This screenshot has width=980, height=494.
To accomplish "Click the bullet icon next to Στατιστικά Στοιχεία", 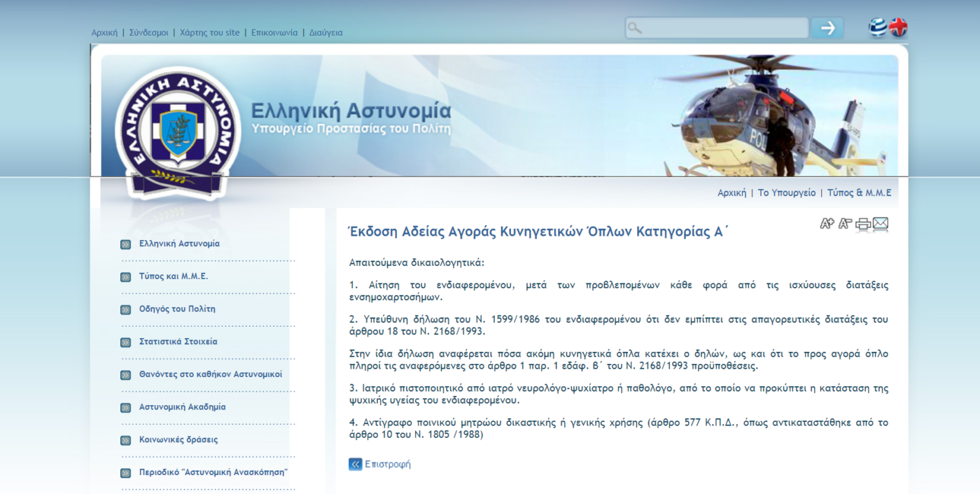I will point(125,342).
